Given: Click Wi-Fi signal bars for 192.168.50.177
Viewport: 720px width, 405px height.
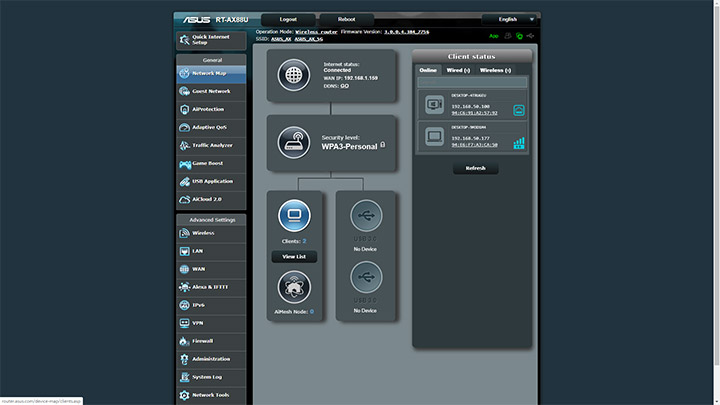Looking at the screenshot, I should (519, 143).
